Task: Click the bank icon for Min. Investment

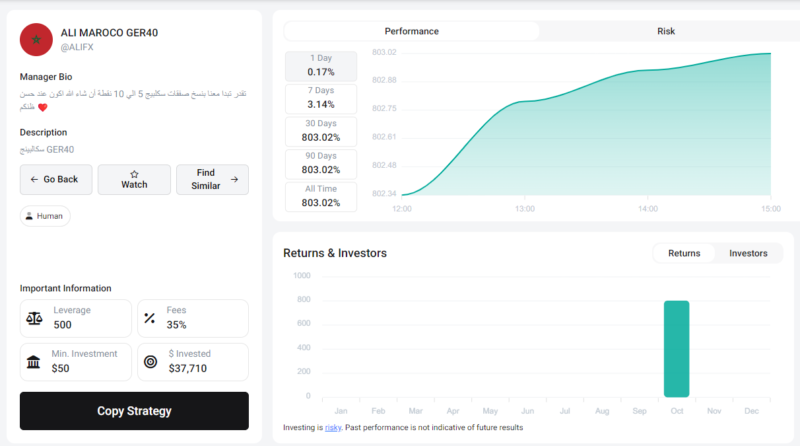Action: point(35,361)
